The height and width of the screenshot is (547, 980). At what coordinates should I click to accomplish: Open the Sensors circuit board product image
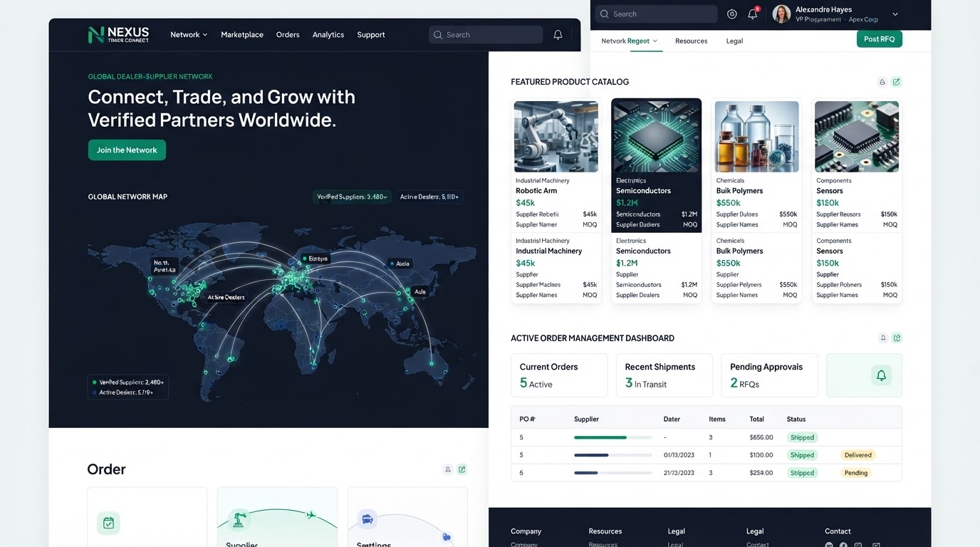(x=857, y=136)
